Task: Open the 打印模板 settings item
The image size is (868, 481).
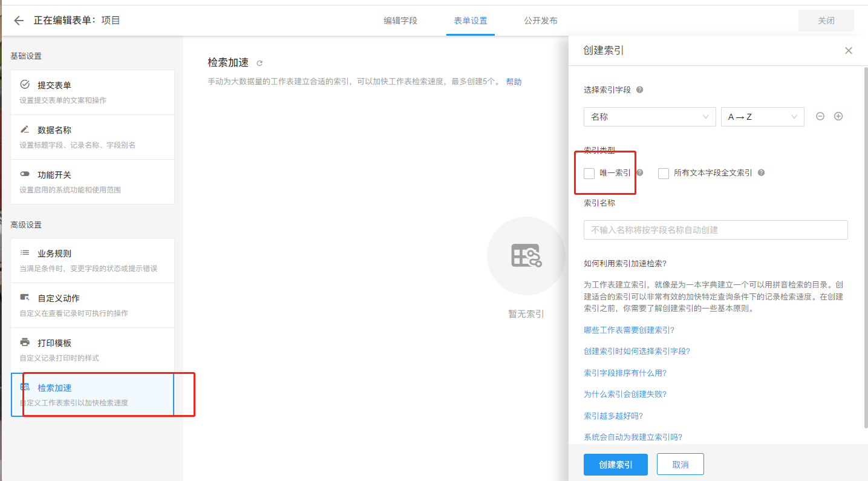Action: pyautogui.click(x=93, y=350)
